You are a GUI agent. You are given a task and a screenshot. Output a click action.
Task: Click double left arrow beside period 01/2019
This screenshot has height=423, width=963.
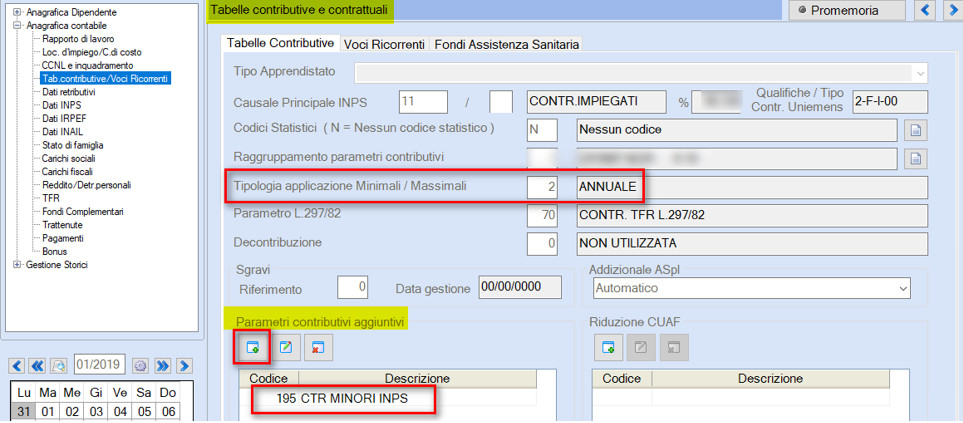click(x=37, y=366)
